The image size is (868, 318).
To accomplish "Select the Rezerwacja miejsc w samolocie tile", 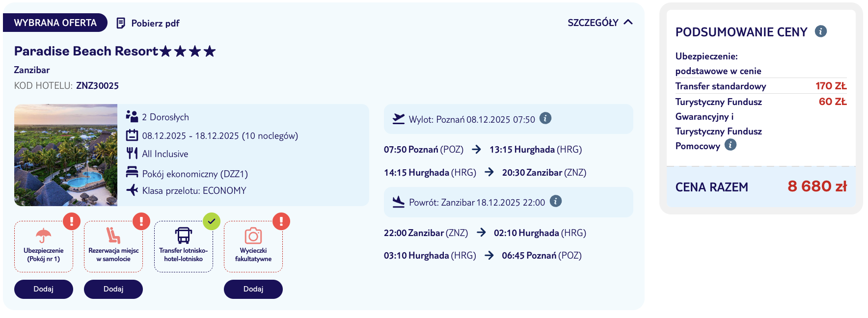I will point(113,246).
